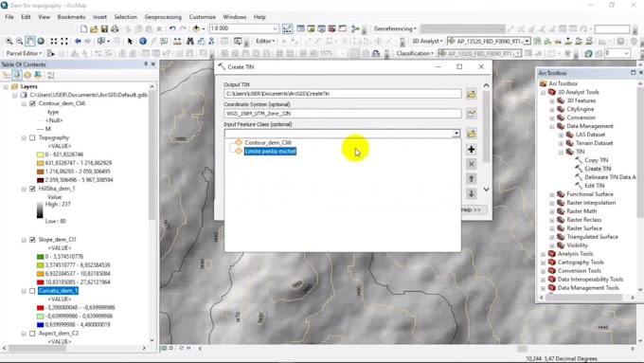Select the Zoom In tool
Image resolution: width=644 pixels, height=363 pixels.
(9, 41)
